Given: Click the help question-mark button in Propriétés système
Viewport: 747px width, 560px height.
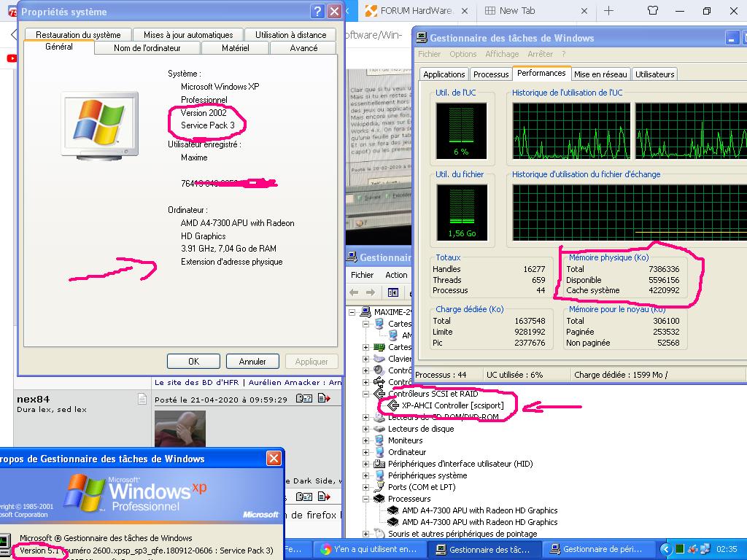Looking at the screenshot, I should (x=317, y=12).
